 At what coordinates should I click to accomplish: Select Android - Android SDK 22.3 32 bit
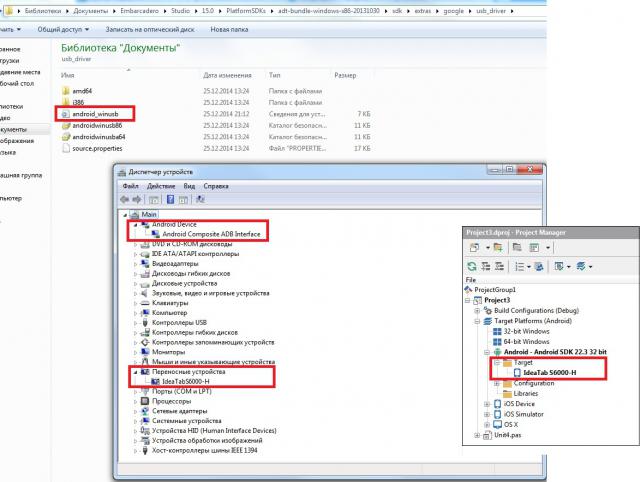pos(555,352)
